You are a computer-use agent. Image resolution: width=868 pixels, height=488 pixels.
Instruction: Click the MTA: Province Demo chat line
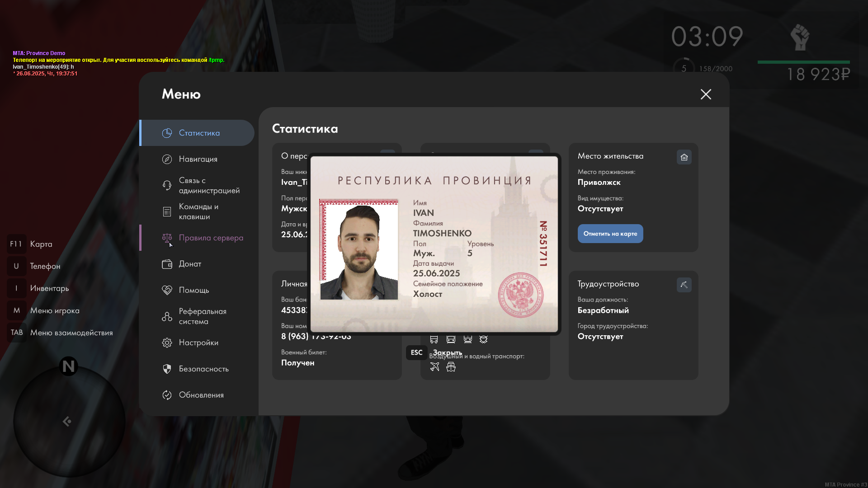tap(39, 53)
